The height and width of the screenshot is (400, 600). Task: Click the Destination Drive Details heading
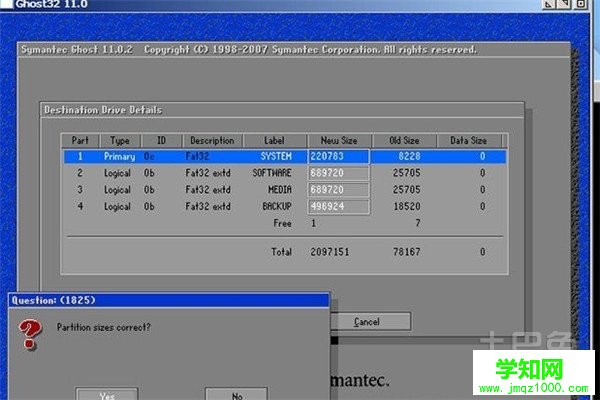point(103,110)
